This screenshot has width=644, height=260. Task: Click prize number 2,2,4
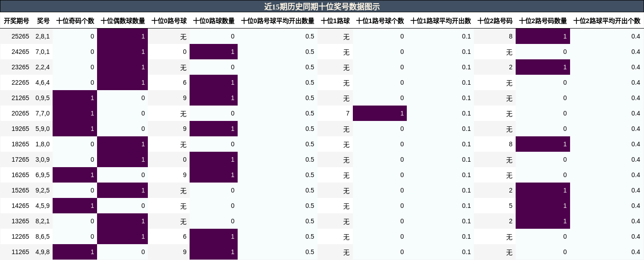point(43,67)
